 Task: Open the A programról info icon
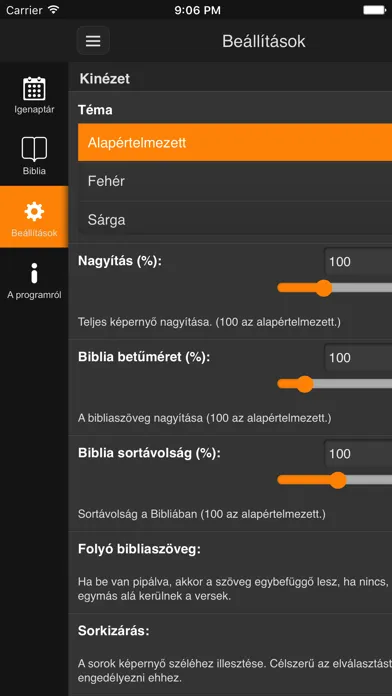coord(34,273)
